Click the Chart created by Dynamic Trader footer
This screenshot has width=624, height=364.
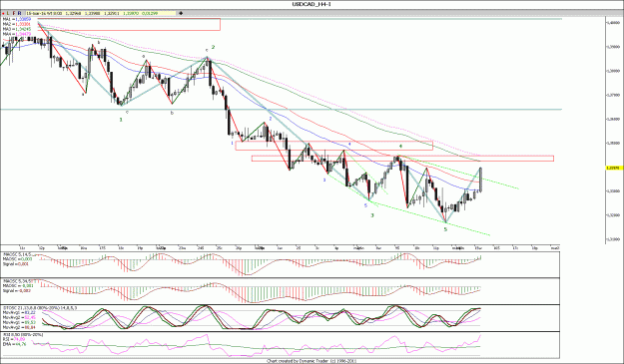(x=312, y=361)
